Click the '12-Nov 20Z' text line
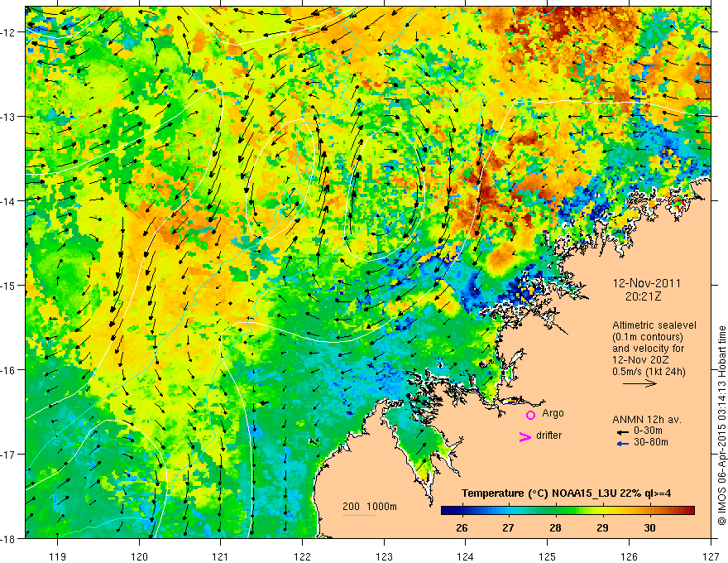 639,360
